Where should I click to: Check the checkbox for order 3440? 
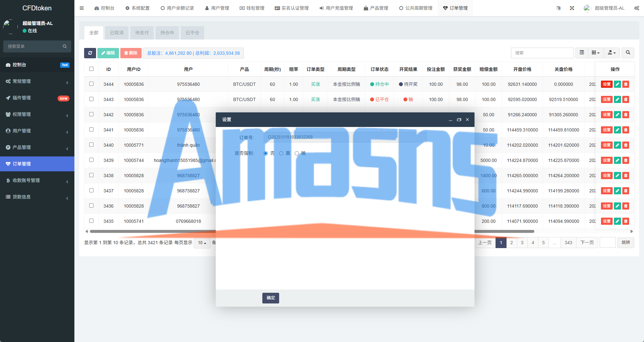(x=92, y=145)
